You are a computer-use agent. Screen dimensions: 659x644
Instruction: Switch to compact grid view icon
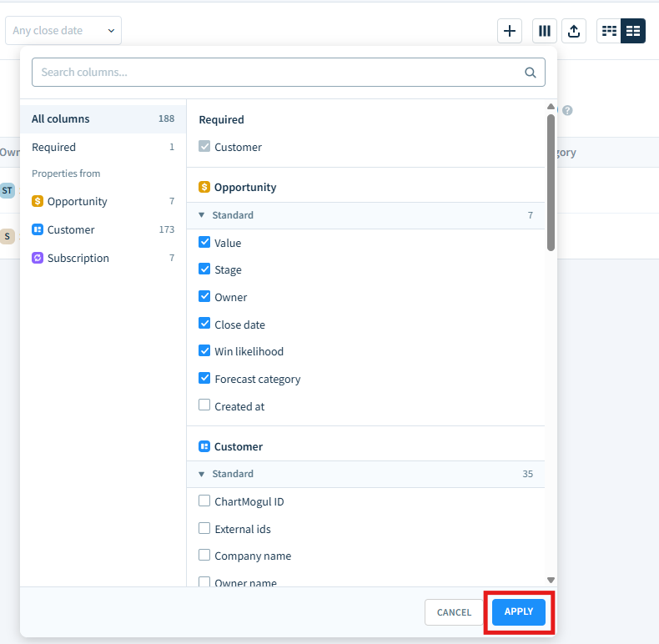[609, 31]
